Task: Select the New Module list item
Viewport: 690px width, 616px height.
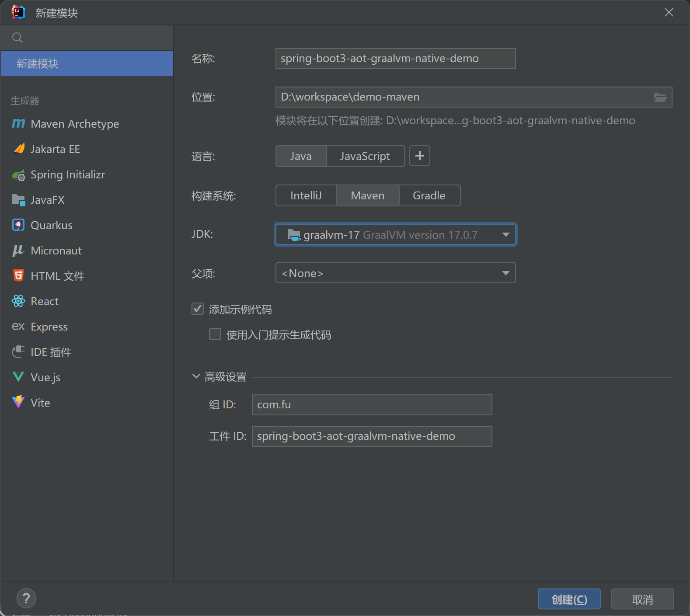Action: click(x=87, y=64)
